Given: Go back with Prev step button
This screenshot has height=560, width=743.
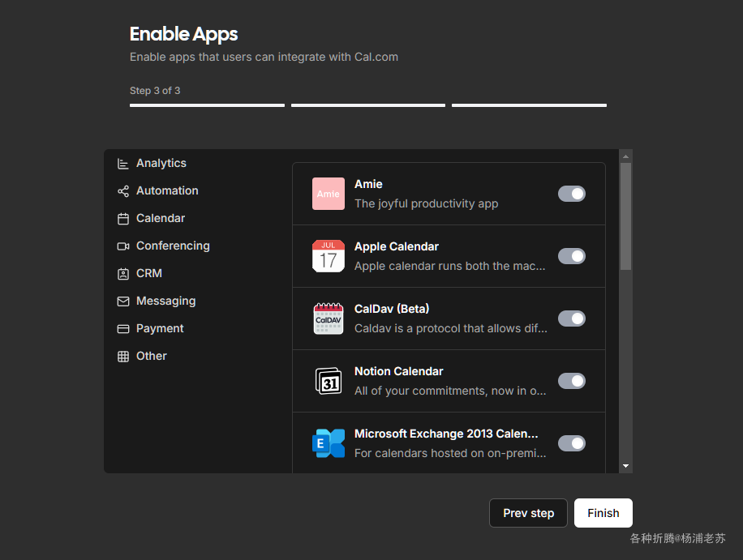Looking at the screenshot, I should pyautogui.click(x=528, y=513).
